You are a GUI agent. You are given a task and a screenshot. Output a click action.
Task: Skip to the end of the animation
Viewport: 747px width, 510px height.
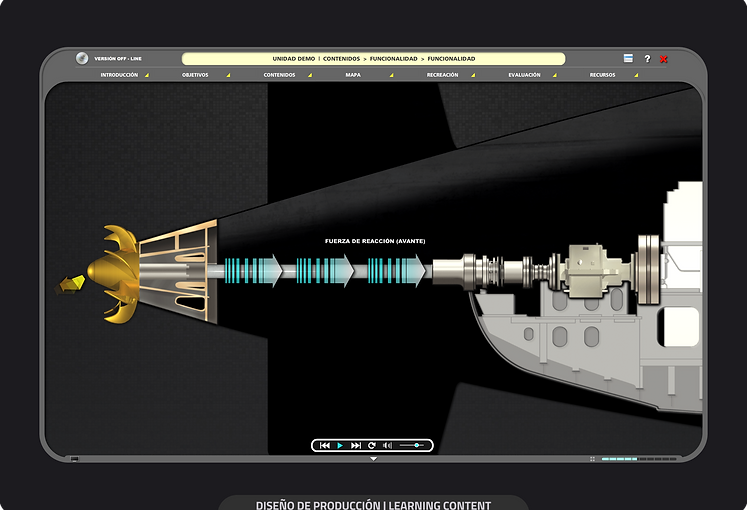356,445
